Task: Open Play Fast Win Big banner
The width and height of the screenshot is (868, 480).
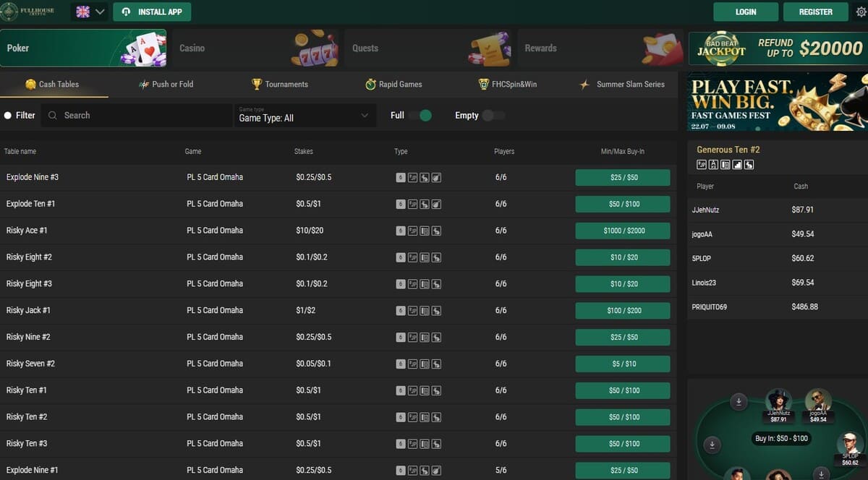Action: coord(778,101)
